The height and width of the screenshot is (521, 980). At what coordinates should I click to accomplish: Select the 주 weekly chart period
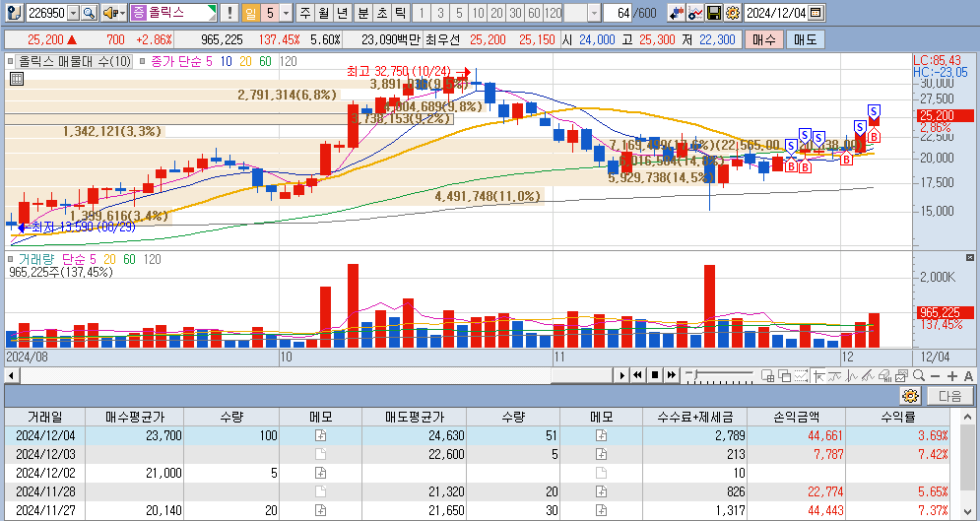pyautogui.click(x=304, y=13)
